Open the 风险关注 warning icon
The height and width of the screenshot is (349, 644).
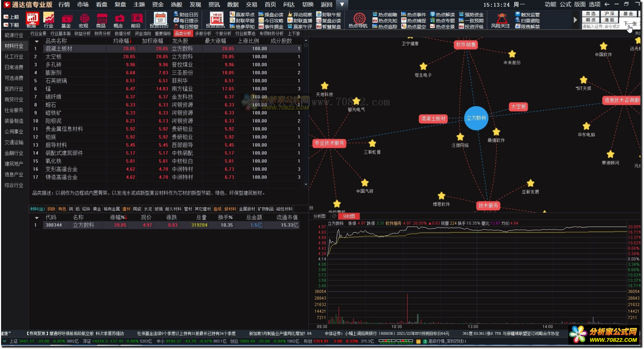tap(501, 20)
